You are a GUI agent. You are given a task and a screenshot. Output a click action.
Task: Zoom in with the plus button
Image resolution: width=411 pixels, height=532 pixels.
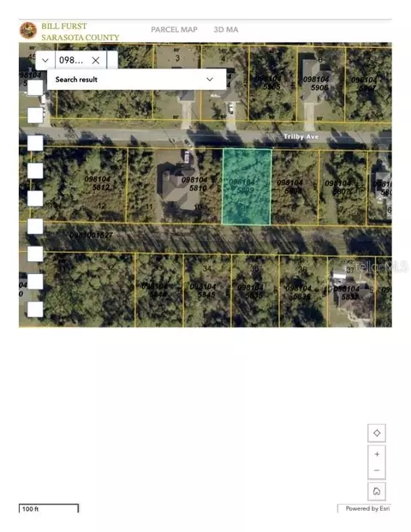(x=377, y=454)
